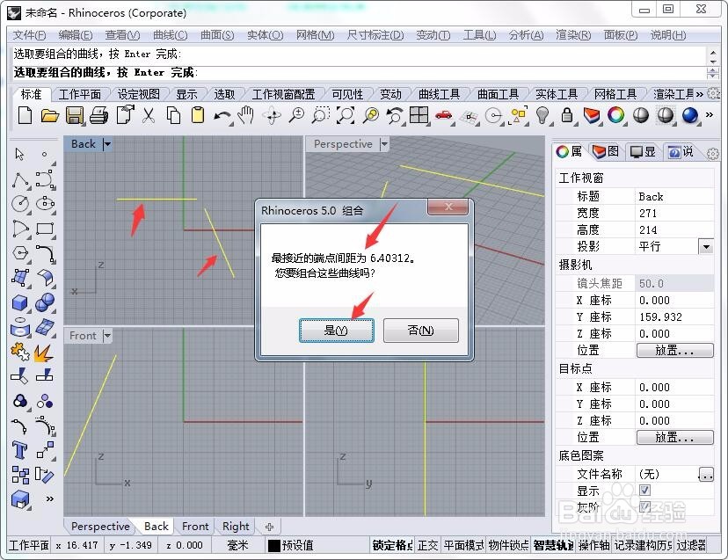Open the 曲线 menu
This screenshot has width=728, height=560.
coord(170,35)
